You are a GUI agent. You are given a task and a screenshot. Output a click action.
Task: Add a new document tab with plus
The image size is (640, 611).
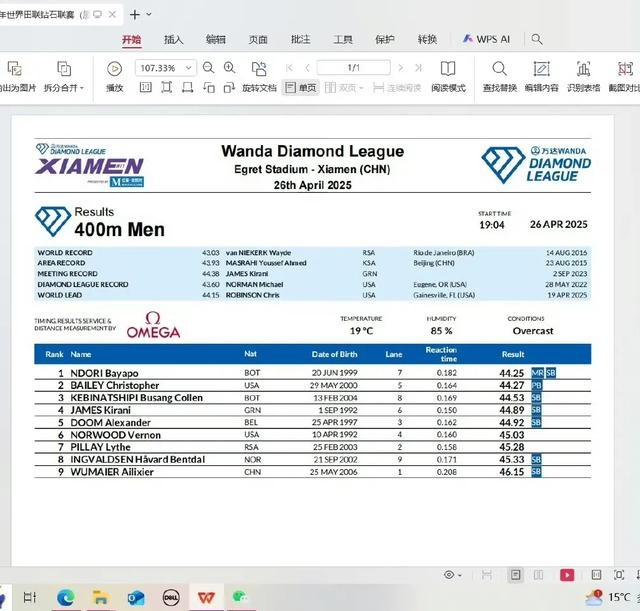(x=134, y=15)
